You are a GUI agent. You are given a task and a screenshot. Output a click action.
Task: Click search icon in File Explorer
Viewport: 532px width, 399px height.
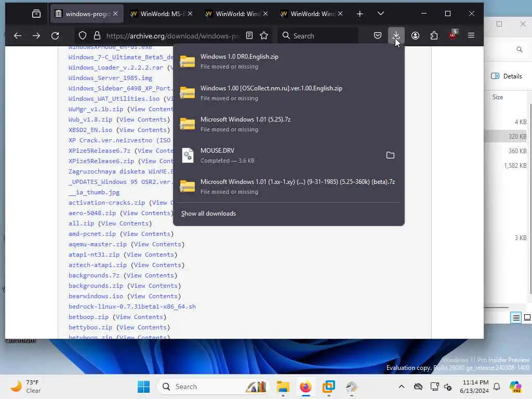coord(520,49)
